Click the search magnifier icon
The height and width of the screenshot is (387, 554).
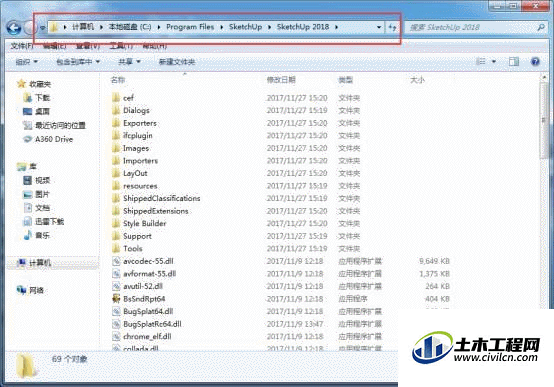541,27
